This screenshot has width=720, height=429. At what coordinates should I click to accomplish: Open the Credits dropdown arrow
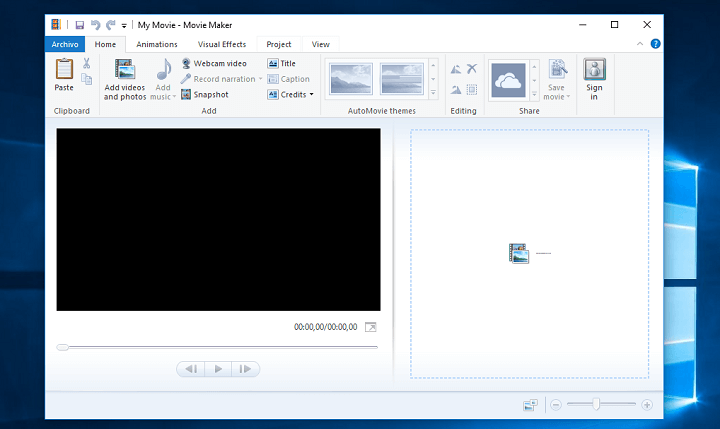[312, 95]
